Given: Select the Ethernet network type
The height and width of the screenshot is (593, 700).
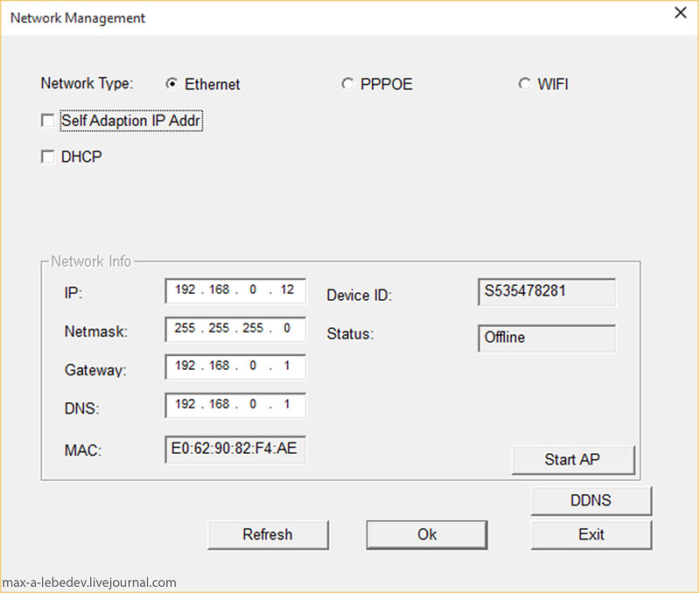Looking at the screenshot, I should click(172, 84).
